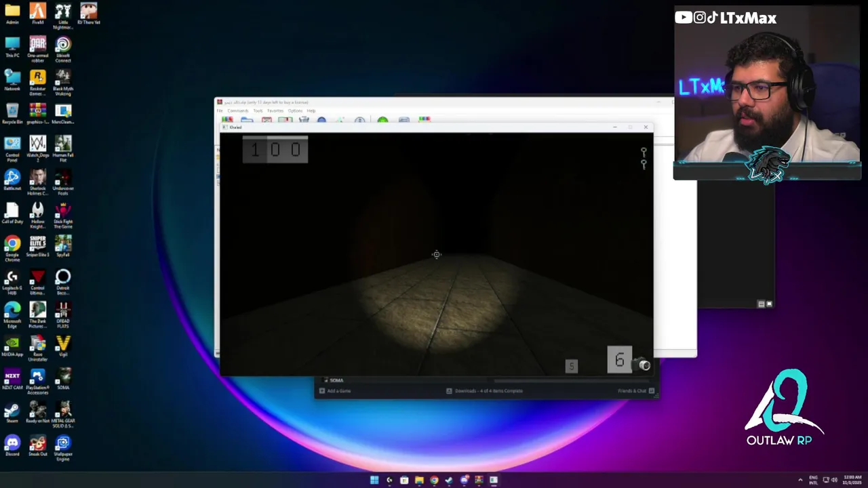
Task: Open the File menu in WinRAR
Action: point(220,110)
